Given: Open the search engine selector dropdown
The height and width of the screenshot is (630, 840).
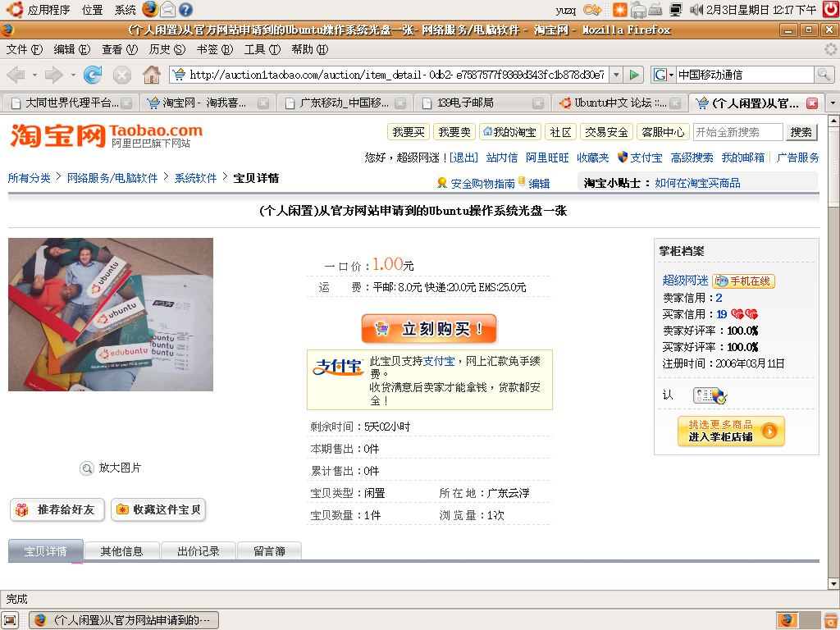Looking at the screenshot, I should pyautogui.click(x=663, y=75).
